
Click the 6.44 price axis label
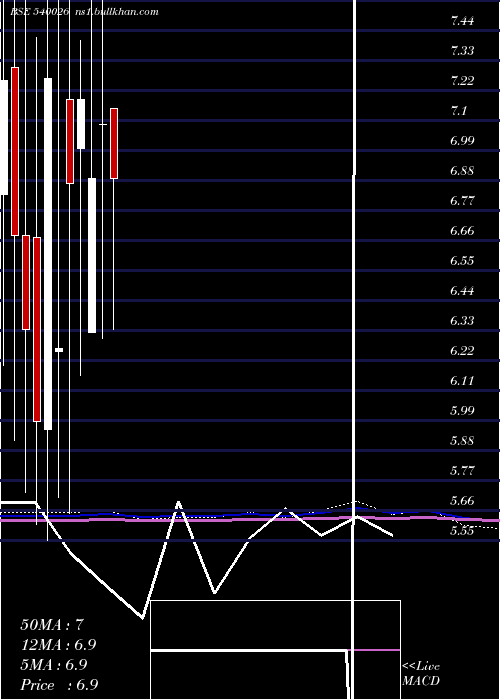click(x=462, y=291)
